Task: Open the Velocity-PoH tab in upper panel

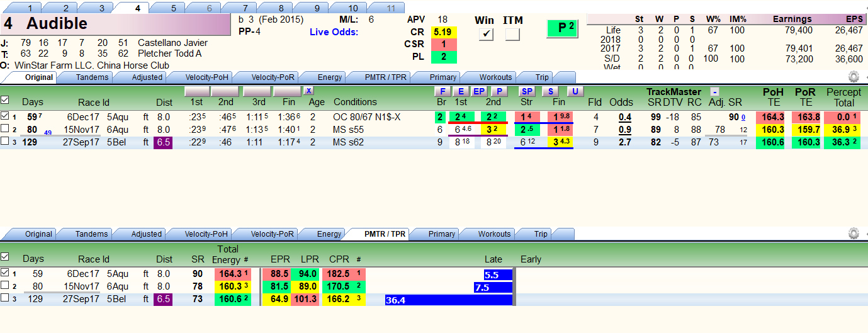Action: click(x=206, y=77)
